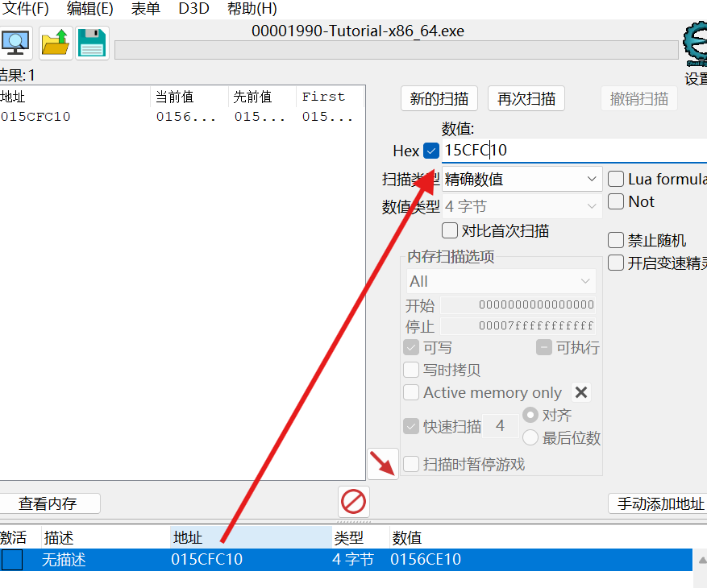Image resolution: width=707 pixels, height=588 pixels.
Task: Click the 再次扫描 button
Action: point(526,98)
